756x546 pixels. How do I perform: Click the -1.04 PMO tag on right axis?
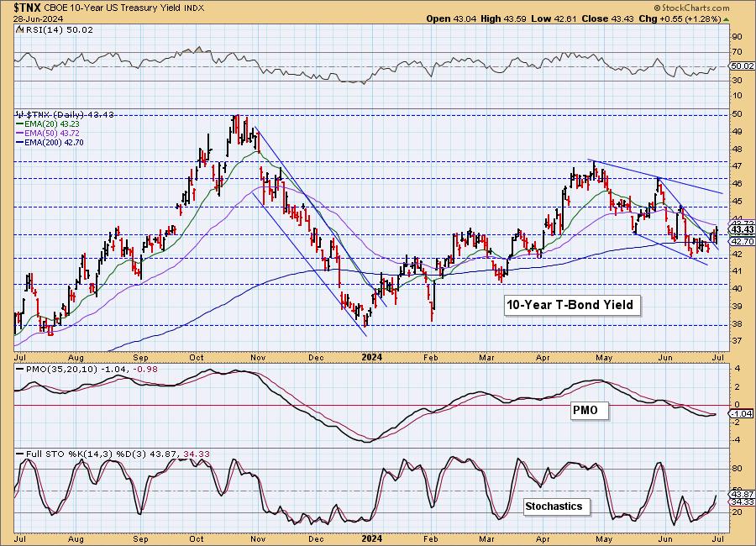(742, 414)
